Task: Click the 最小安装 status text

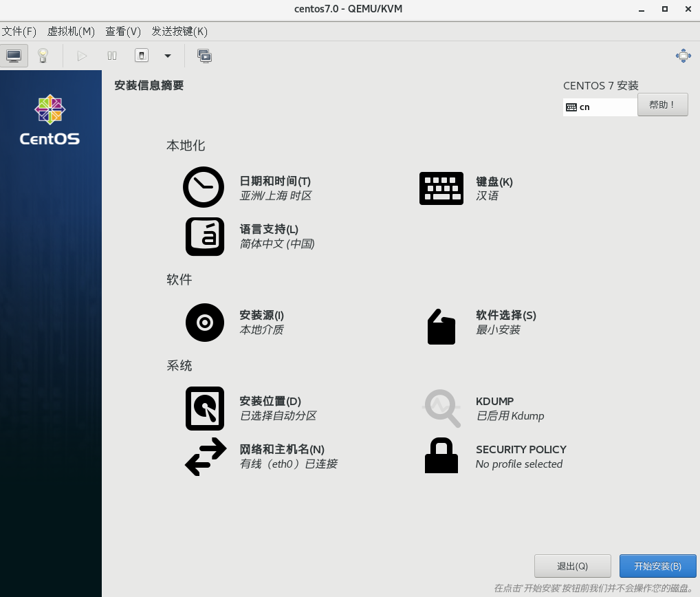Action: (x=498, y=329)
